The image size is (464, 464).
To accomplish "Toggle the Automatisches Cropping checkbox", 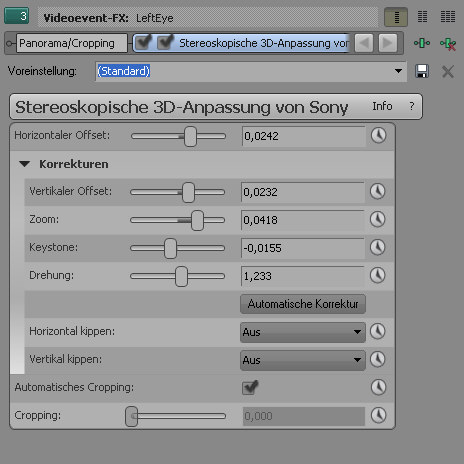I will pos(250,387).
